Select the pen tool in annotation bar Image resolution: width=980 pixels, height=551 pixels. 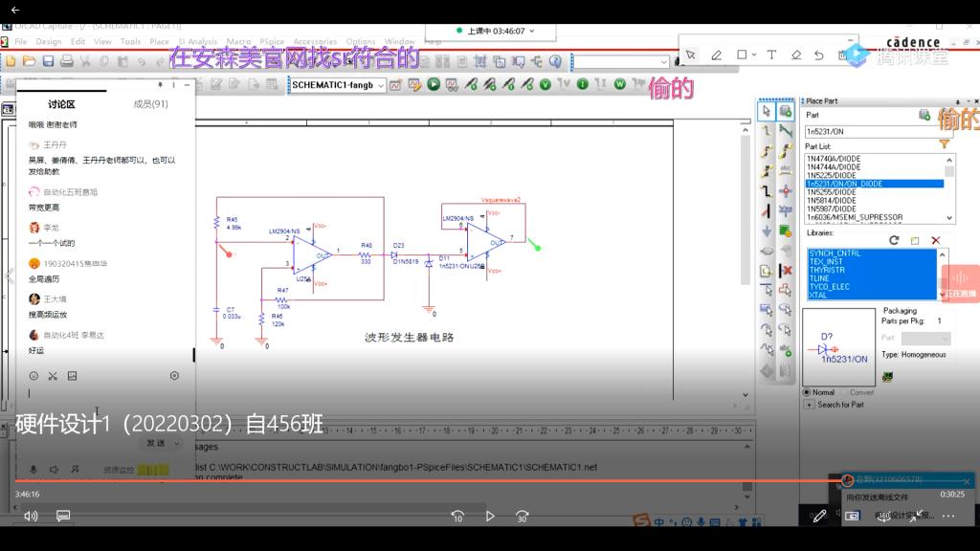[716, 55]
